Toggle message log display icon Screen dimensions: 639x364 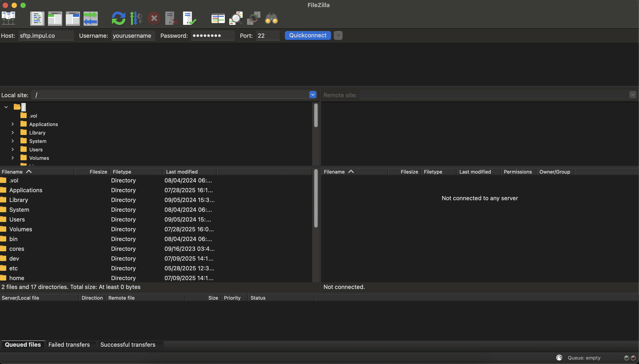tap(37, 18)
